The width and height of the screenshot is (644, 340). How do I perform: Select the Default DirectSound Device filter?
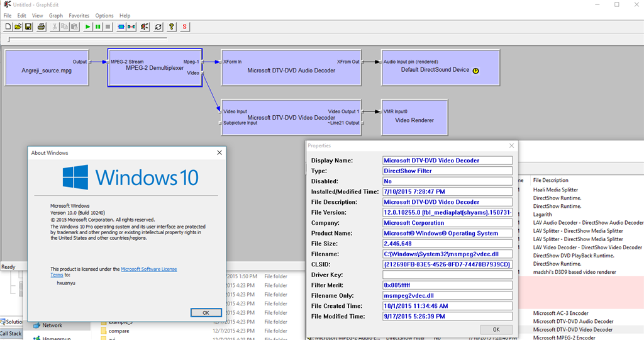(440, 68)
